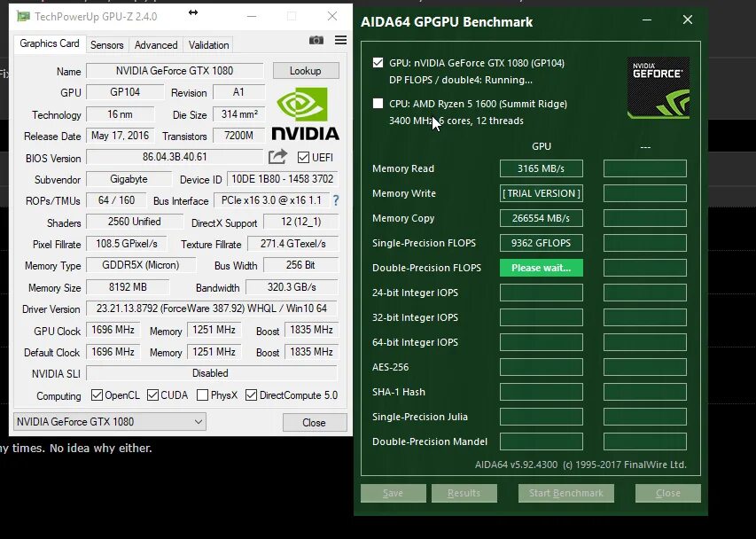Click the GPU-Z app icon in the title bar
Screen dimensions: 756x539
23,16
